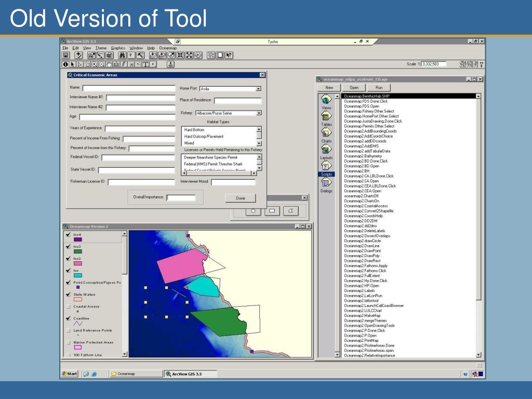Enable the Coastal Access theme
The height and width of the screenshot is (399, 532).
point(68,307)
